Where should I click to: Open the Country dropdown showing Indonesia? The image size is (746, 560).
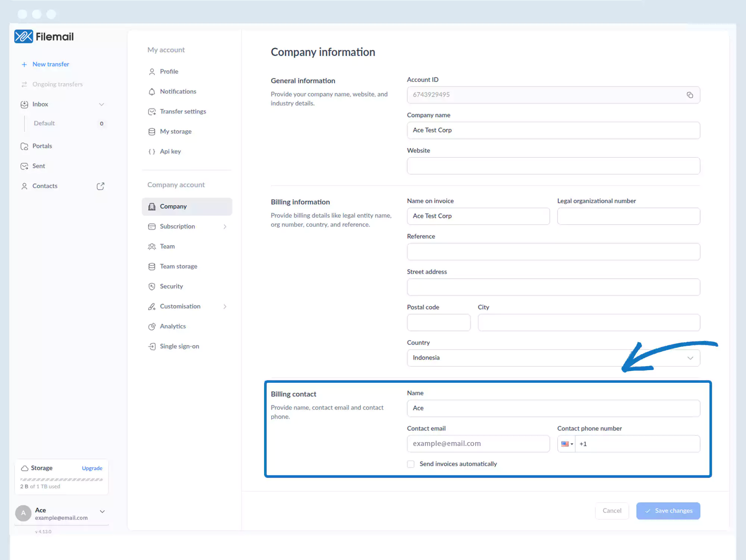tap(553, 358)
